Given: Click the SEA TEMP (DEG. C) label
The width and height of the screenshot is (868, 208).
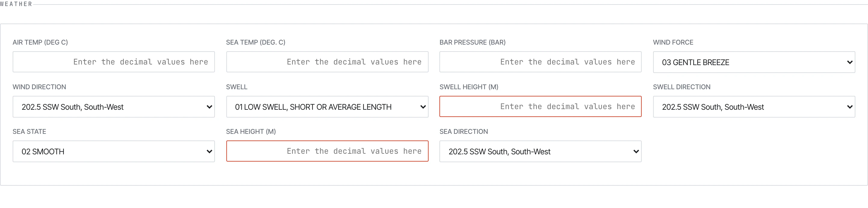Looking at the screenshot, I should (256, 42).
